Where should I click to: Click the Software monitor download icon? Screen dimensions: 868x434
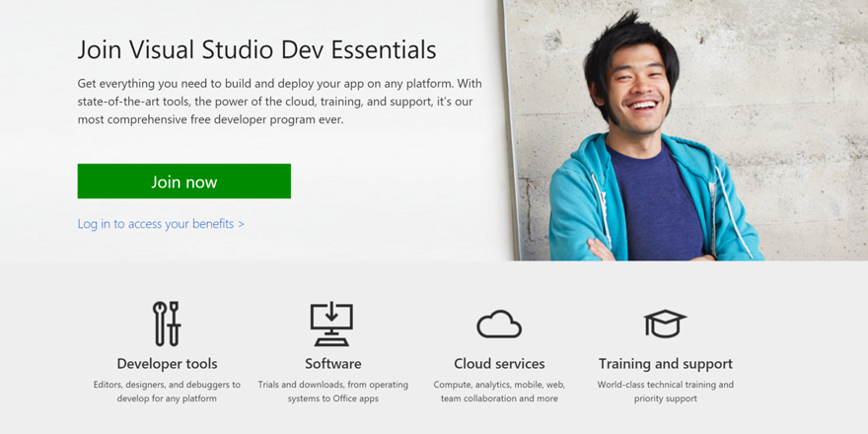(x=331, y=325)
